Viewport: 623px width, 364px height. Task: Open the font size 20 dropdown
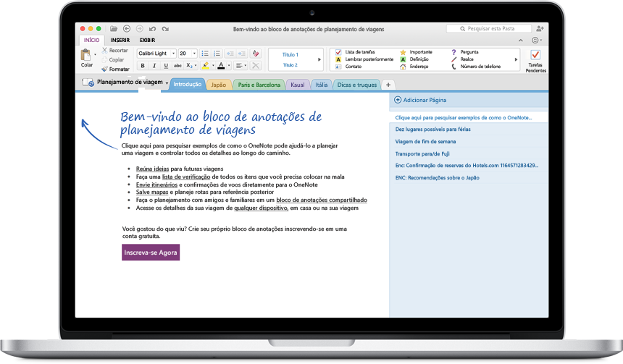pyautogui.click(x=188, y=54)
